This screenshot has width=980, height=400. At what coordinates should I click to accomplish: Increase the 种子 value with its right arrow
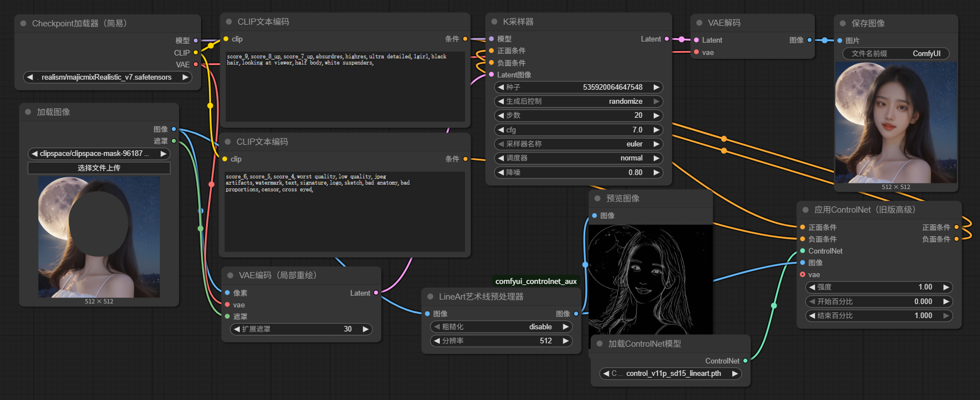coord(656,88)
